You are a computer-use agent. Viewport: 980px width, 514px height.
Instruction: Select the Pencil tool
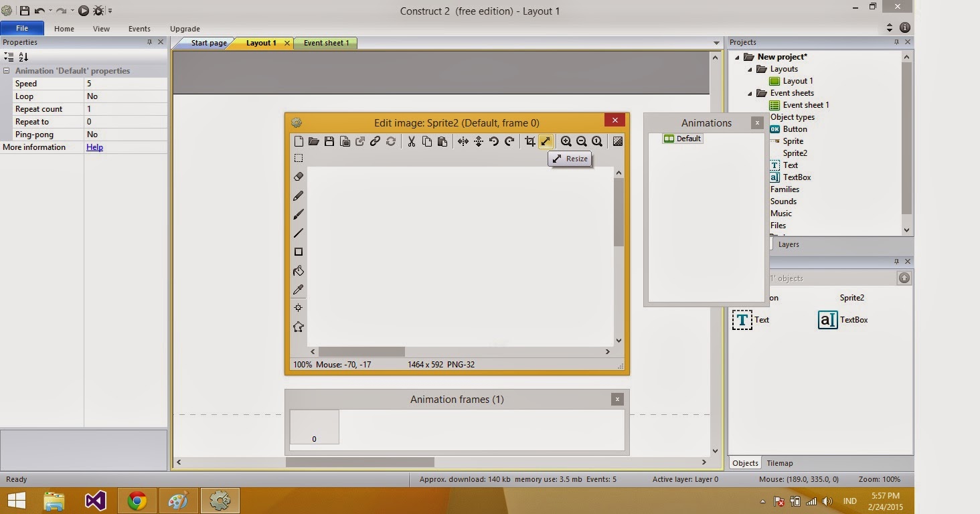pyautogui.click(x=299, y=195)
